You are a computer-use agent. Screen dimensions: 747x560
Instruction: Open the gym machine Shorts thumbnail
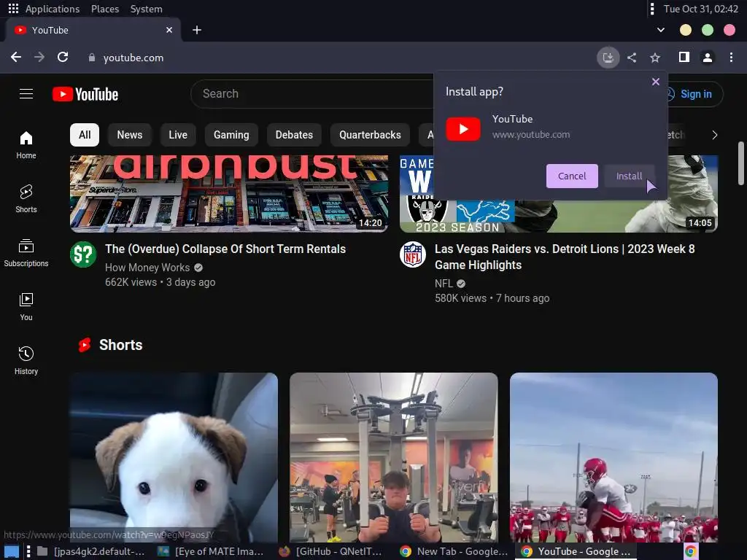point(393,458)
